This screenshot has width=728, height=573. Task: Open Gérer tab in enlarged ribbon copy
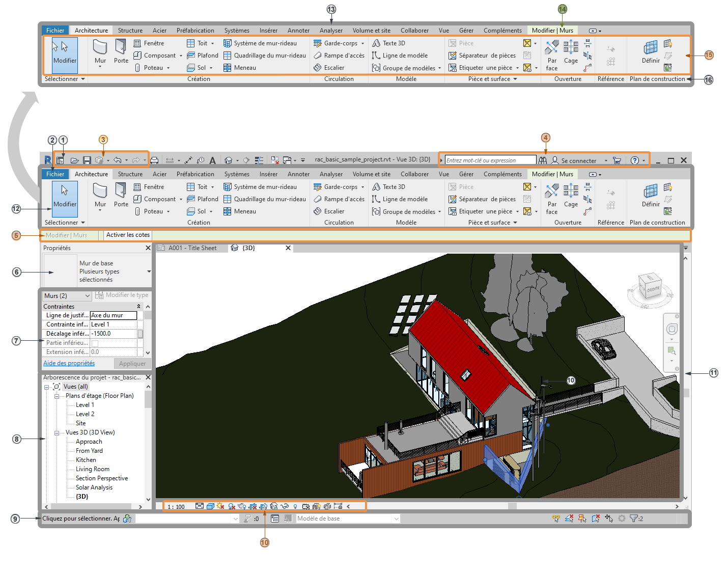(466, 31)
